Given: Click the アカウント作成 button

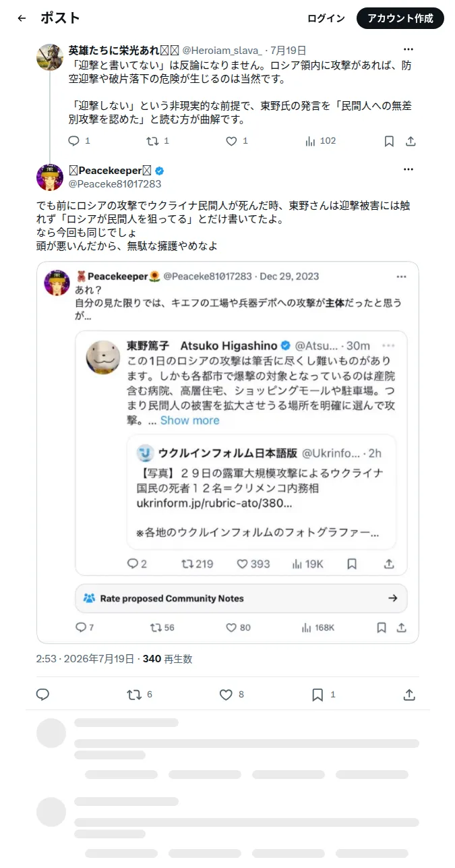Looking at the screenshot, I should 400,18.
